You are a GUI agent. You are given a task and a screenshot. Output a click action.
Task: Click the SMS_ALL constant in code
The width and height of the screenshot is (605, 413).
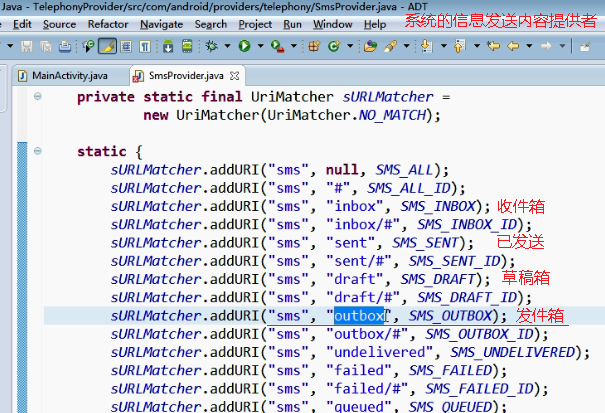[x=404, y=170]
